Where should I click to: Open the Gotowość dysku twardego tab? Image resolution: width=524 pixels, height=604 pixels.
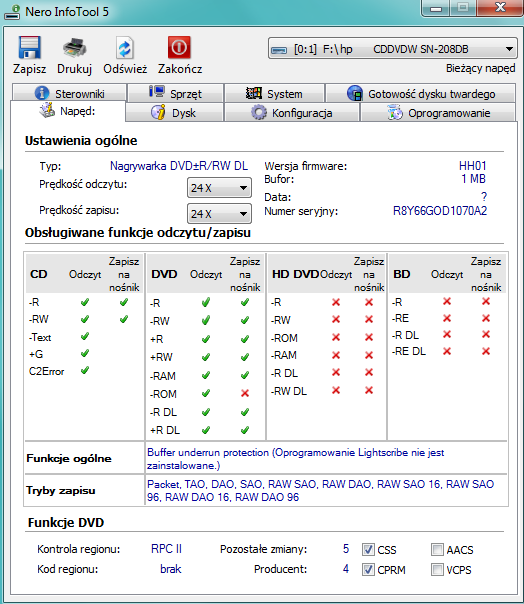click(x=421, y=93)
